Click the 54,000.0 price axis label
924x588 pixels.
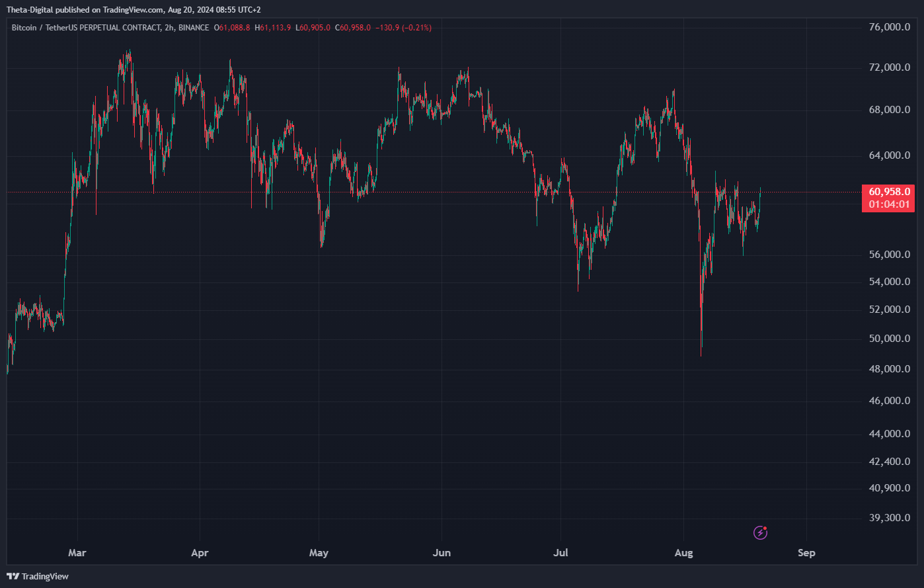click(889, 282)
